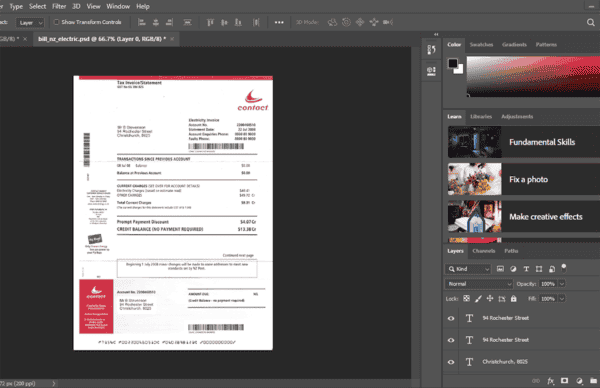
Task: Select the 3D slide mode icon
Action: (x=374, y=23)
